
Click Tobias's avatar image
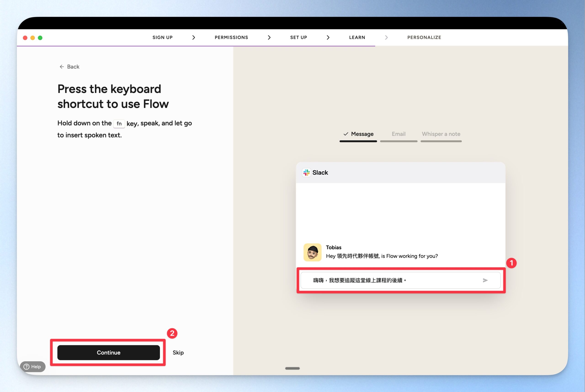[312, 252]
